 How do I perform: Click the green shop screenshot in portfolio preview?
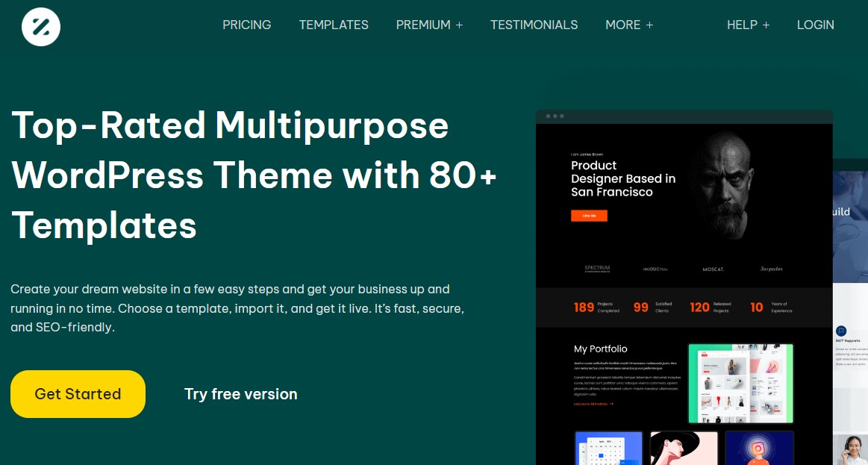[x=740, y=383]
